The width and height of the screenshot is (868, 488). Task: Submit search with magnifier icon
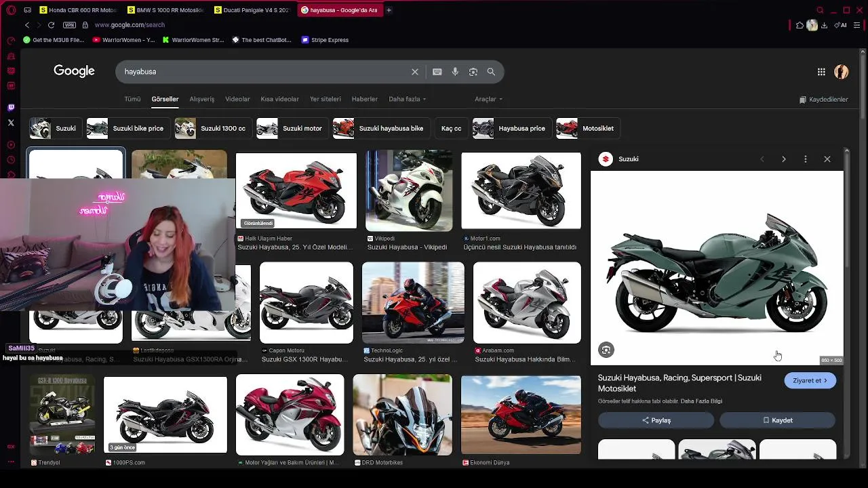(491, 72)
